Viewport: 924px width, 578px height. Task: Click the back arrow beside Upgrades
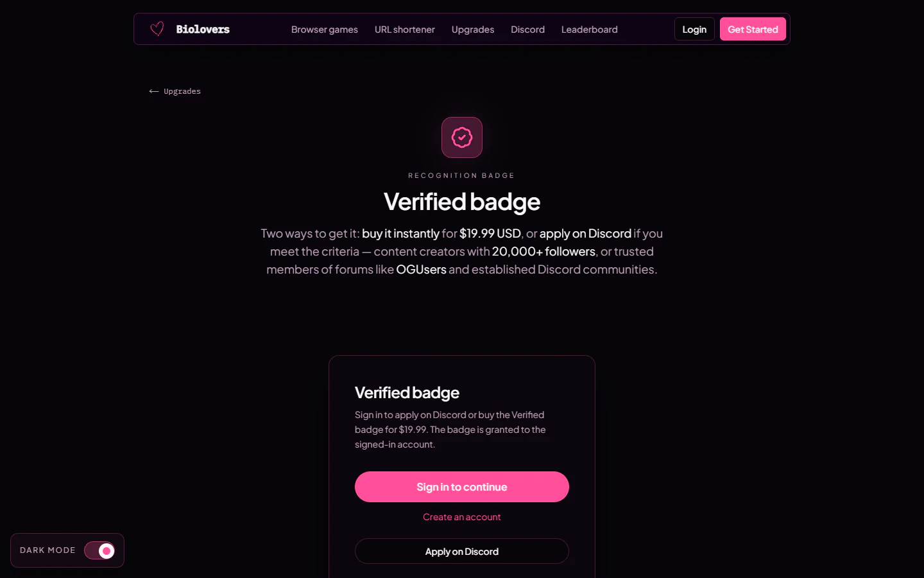click(x=153, y=91)
